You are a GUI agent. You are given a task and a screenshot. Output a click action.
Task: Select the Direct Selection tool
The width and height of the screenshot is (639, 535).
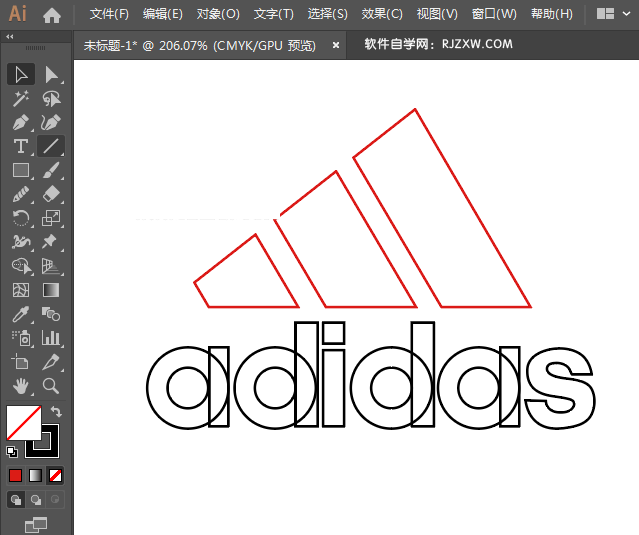[x=51, y=75]
